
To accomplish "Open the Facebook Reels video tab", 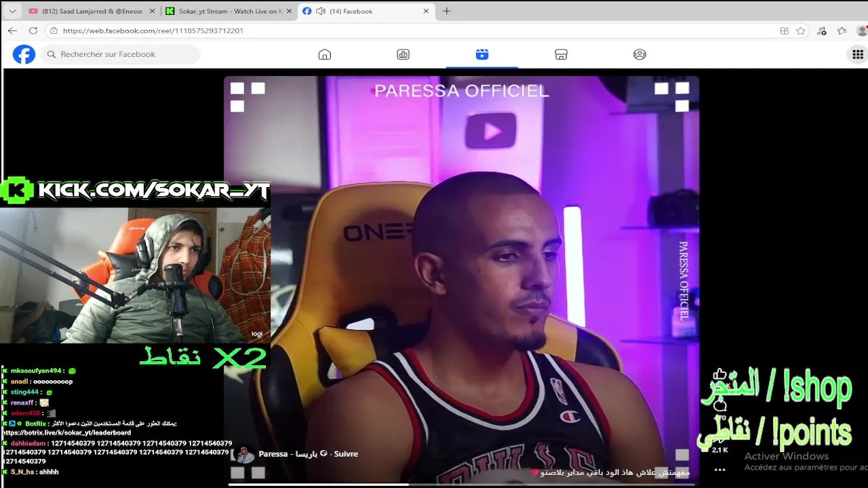I will click(482, 54).
